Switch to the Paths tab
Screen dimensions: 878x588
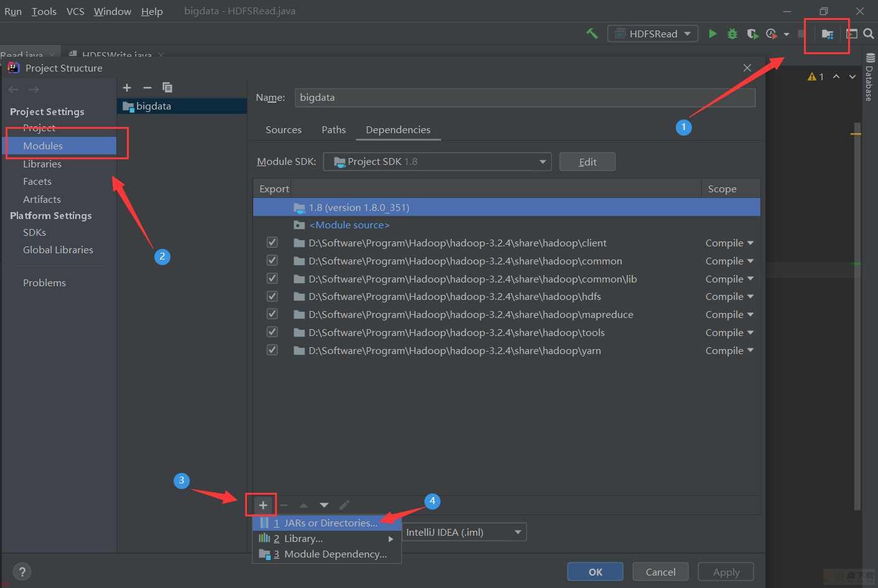(334, 129)
